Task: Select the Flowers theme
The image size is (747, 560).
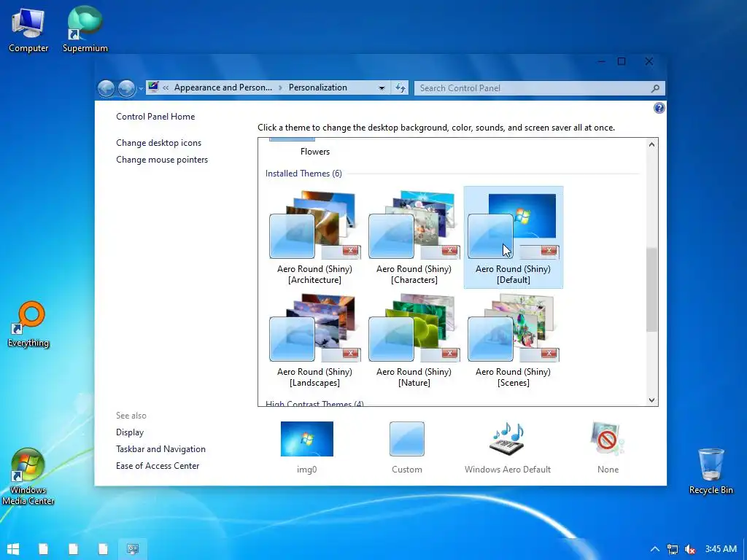Action: [315, 152]
